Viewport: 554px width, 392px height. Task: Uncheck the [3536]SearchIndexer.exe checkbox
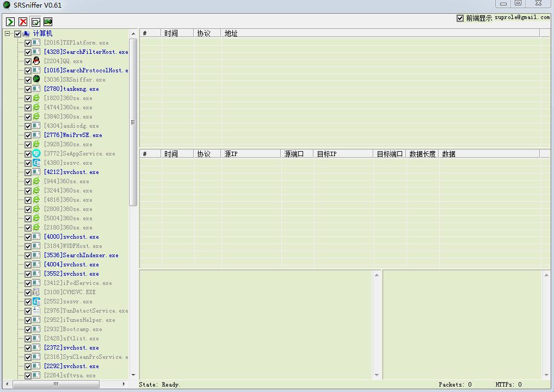[28, 256]
